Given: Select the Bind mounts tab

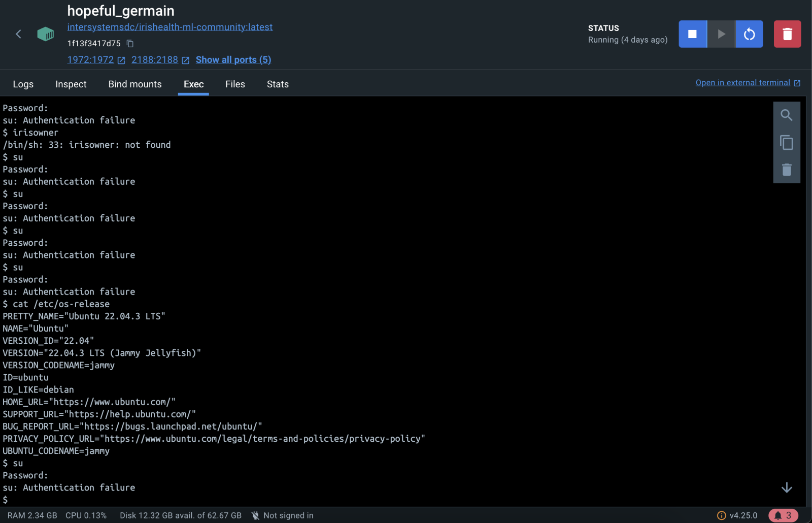Looking at the screenshot, I should point(135,84).
